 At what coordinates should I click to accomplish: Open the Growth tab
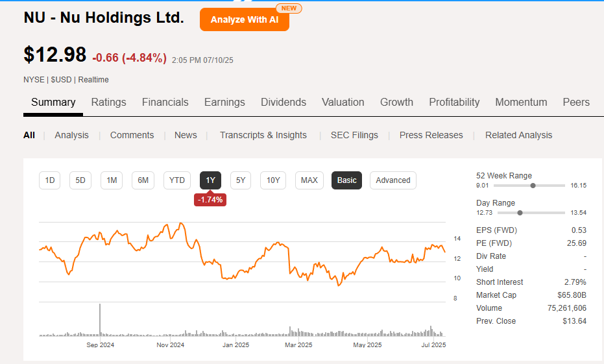(x=396, y=102)
